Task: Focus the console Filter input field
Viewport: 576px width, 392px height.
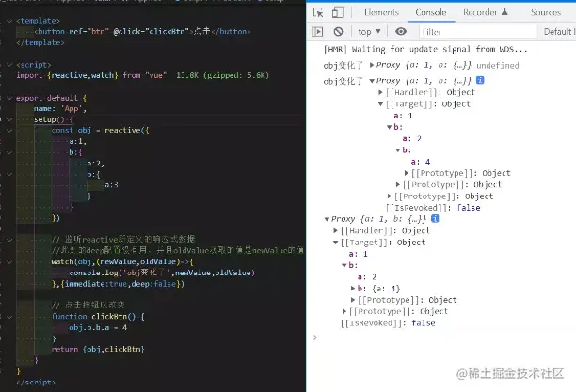Action: point(478,32)
